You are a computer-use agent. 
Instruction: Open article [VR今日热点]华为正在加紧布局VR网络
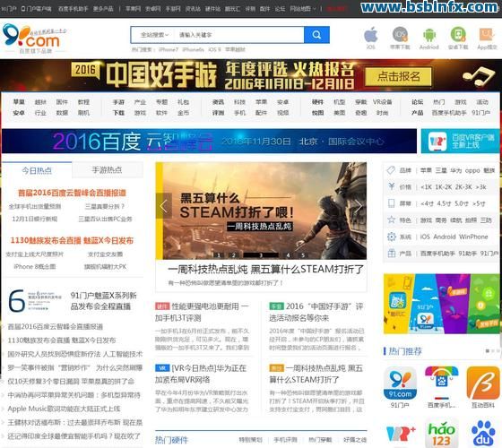click(x=201, y=374)
